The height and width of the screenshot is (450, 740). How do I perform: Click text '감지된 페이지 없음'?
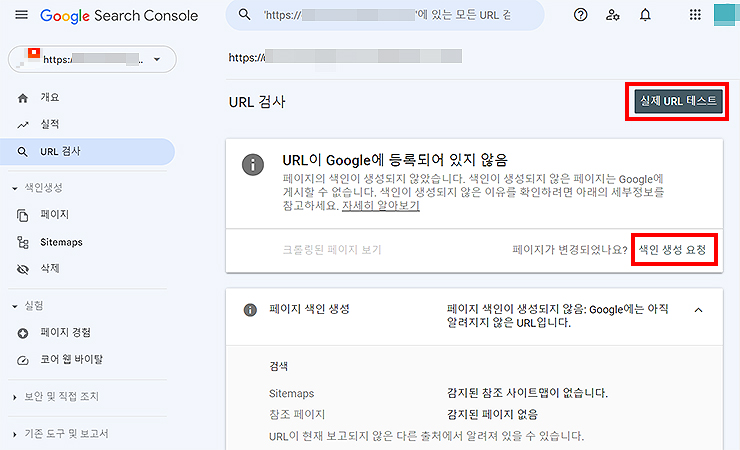[x=492, y=414]
